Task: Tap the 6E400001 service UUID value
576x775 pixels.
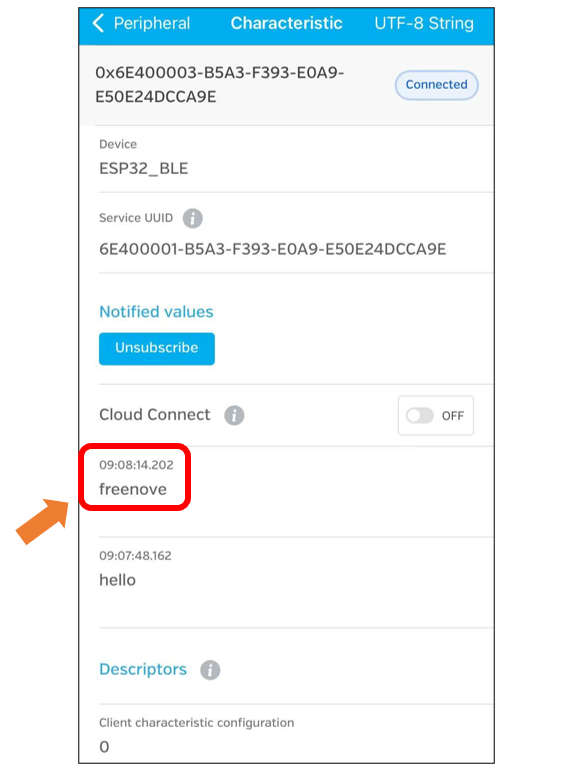Action: tap(272, 249)
